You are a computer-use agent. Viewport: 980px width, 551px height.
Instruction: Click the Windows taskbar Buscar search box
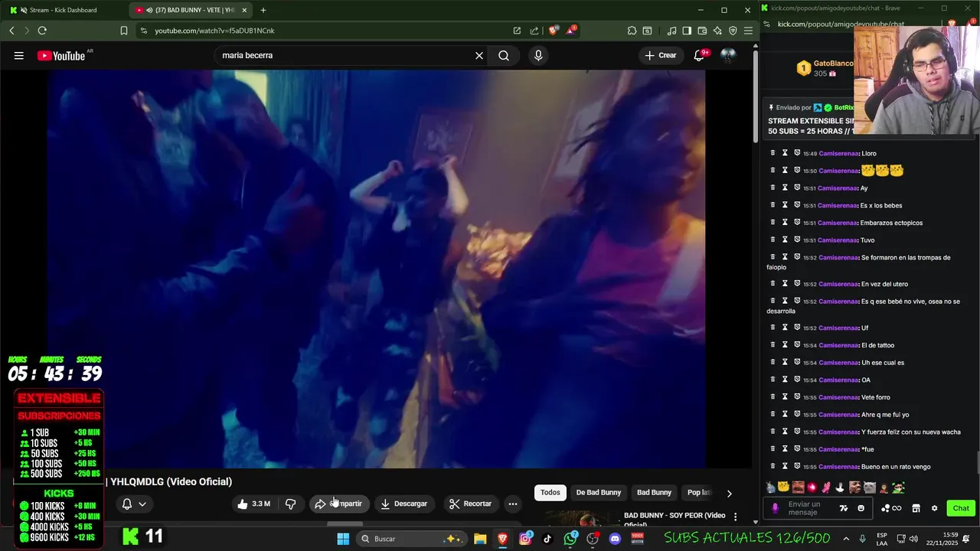pos(412,539)
